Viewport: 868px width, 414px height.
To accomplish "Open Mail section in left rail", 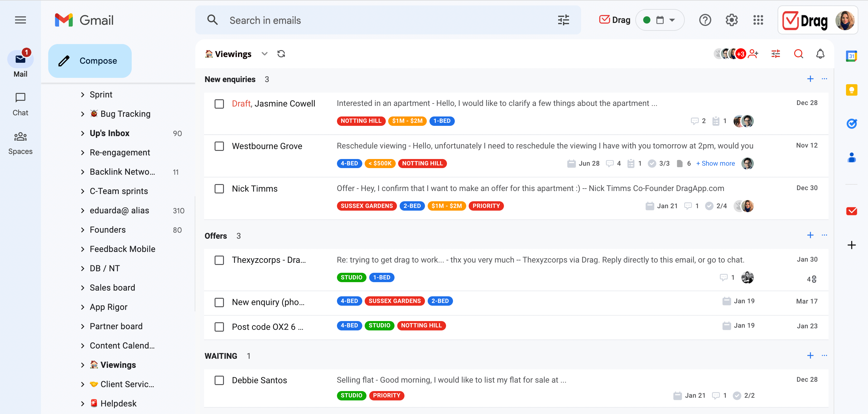I will (x=20, y=63).
